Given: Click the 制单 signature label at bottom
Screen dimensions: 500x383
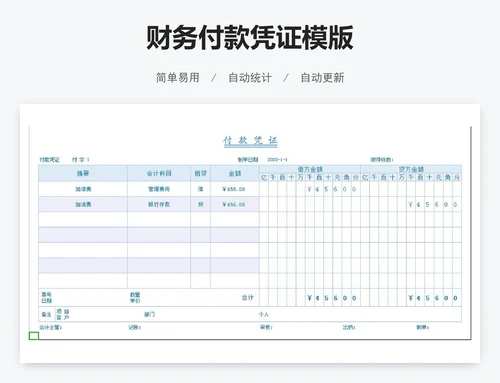Looking at the screenshot, I should pyautogui.click(x=422, y=327).
